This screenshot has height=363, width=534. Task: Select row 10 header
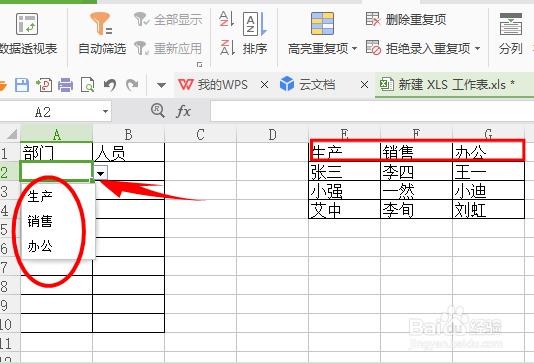point(10,324)
